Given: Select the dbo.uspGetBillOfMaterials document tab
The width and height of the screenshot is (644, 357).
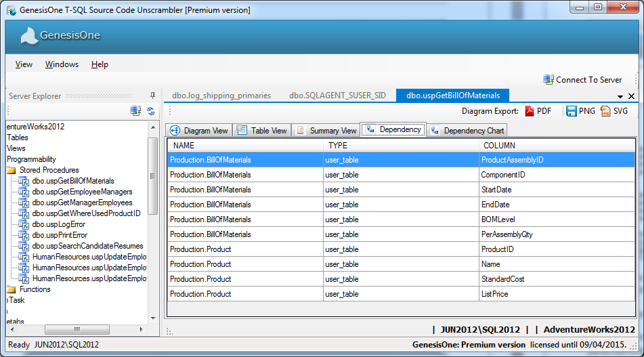Looking at the screenshot, I should point(452,96).
